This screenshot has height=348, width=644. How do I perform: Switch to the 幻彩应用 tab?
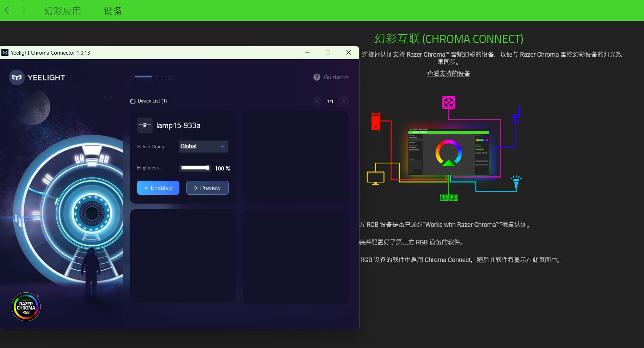pos(62,11)
